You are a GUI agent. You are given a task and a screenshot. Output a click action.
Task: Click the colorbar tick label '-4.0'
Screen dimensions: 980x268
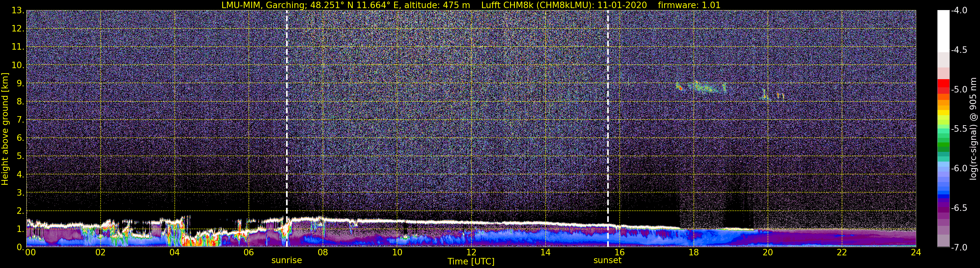(959, 10)
